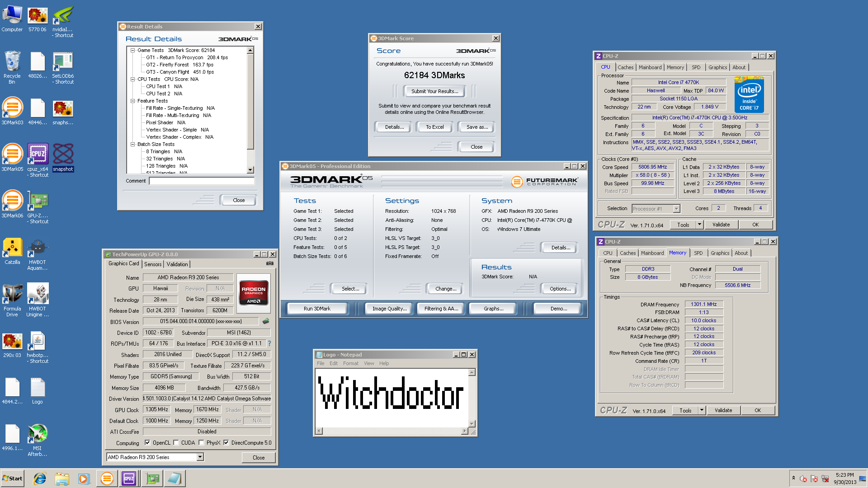This screenshot has height=488, width=868.
Task: Click the To Excel button
Action: pyautogui.click(x=434, y=127)
